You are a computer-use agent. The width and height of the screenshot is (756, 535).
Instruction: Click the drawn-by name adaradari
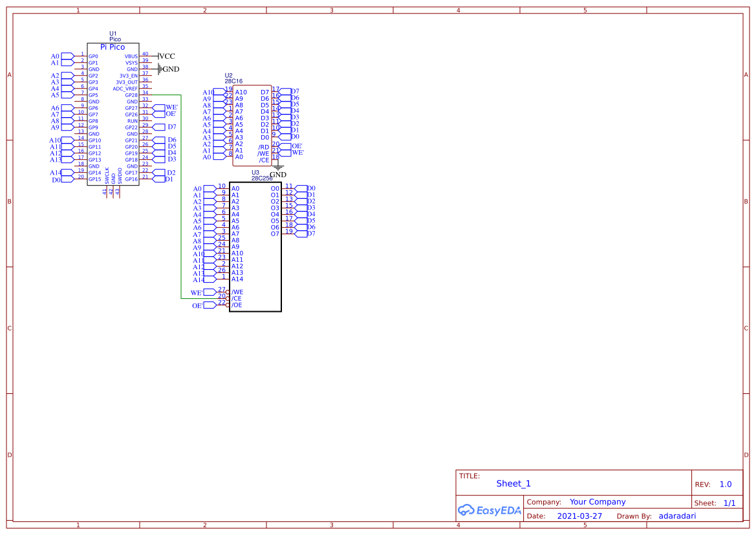[677, 516]
